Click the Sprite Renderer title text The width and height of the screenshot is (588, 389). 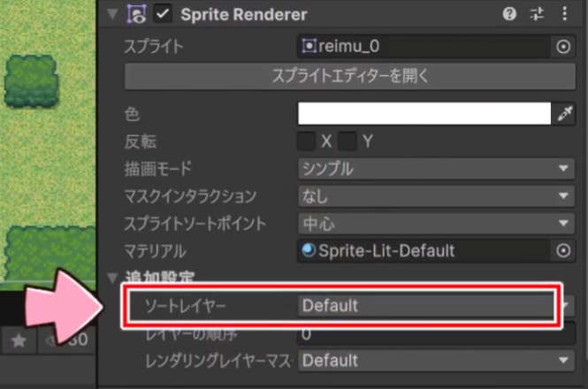coord(244,15)
